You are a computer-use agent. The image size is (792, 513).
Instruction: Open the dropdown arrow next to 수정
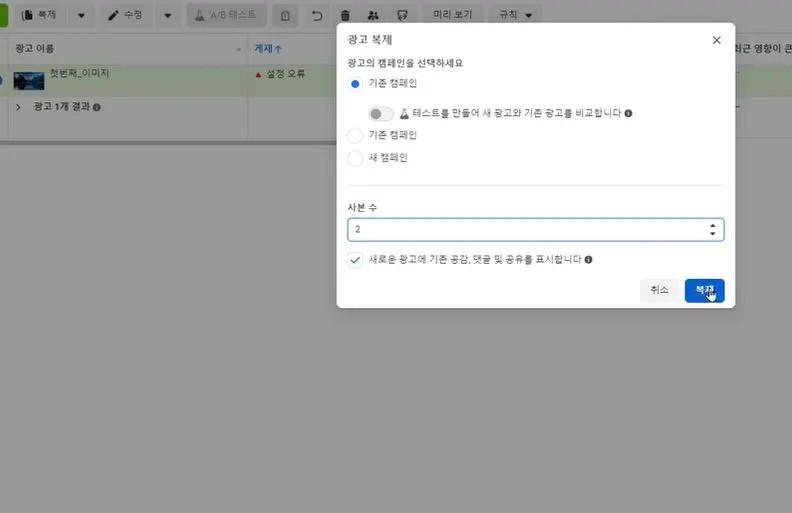tap(168, 15)
